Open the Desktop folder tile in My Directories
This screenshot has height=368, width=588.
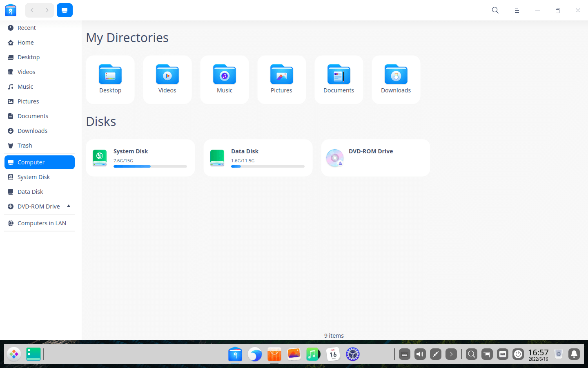point(110,80)
